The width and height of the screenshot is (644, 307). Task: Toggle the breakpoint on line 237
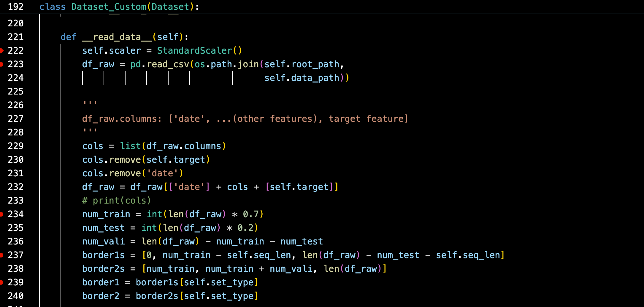click(x=1, y=255)
